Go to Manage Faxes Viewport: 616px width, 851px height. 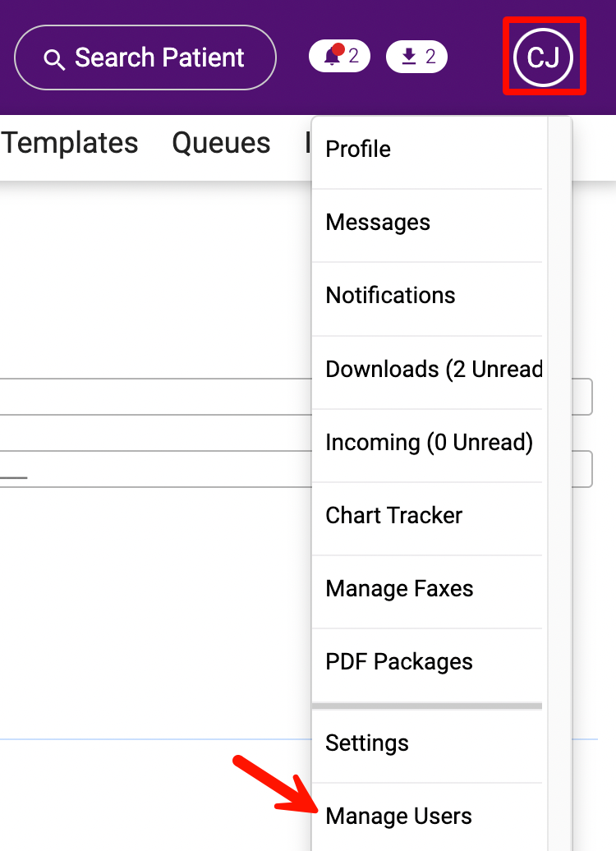click(x=399, y=589)
